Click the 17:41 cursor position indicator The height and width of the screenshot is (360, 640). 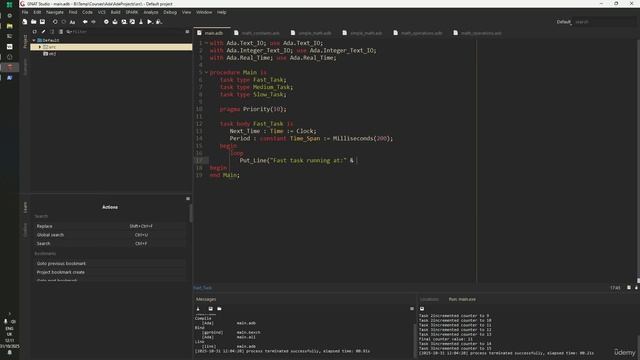tap(615, 288)
